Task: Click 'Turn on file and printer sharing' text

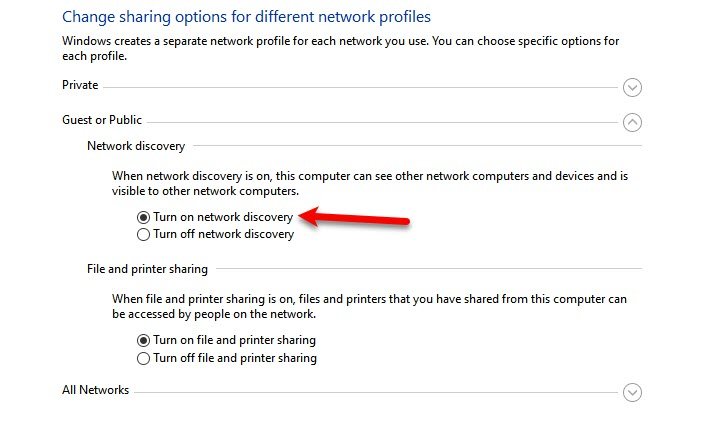Action: 234,340
